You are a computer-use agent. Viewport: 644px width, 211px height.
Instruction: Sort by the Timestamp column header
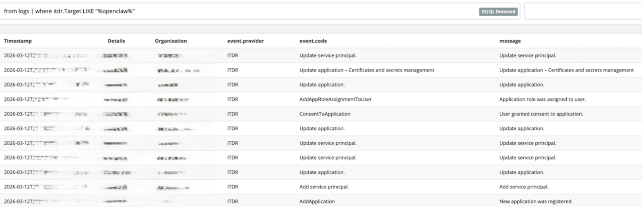[x=18, y=41]
